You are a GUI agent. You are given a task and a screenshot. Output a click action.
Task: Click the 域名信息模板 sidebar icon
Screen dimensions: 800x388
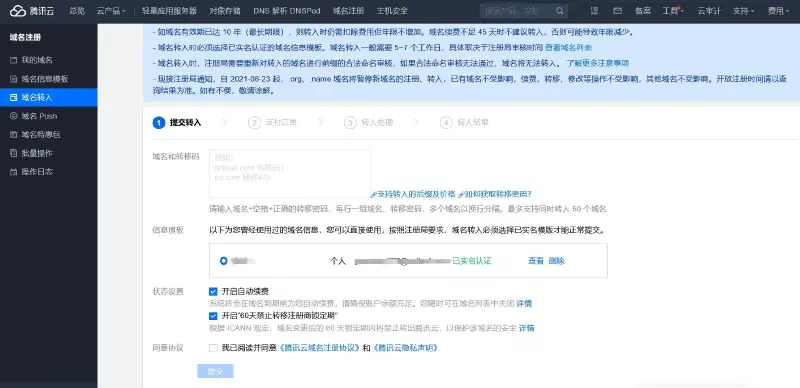[14, 79]
